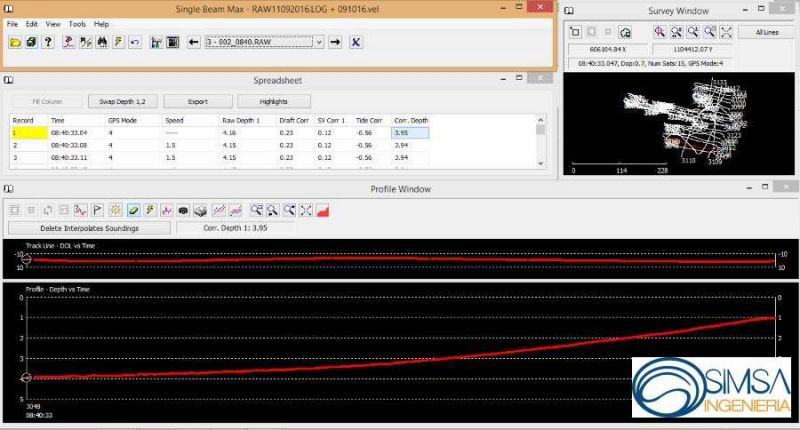Go to previous survey file with left arrow
The height and width of the screenshot is (430, 800).
(x=193, y=42)
